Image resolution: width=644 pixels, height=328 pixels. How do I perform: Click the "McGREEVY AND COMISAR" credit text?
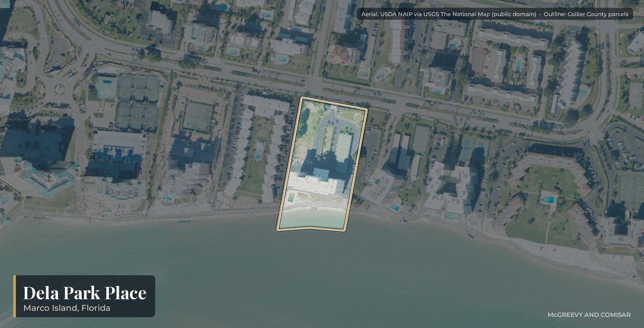pyautogui.click(x=589, y=315)
